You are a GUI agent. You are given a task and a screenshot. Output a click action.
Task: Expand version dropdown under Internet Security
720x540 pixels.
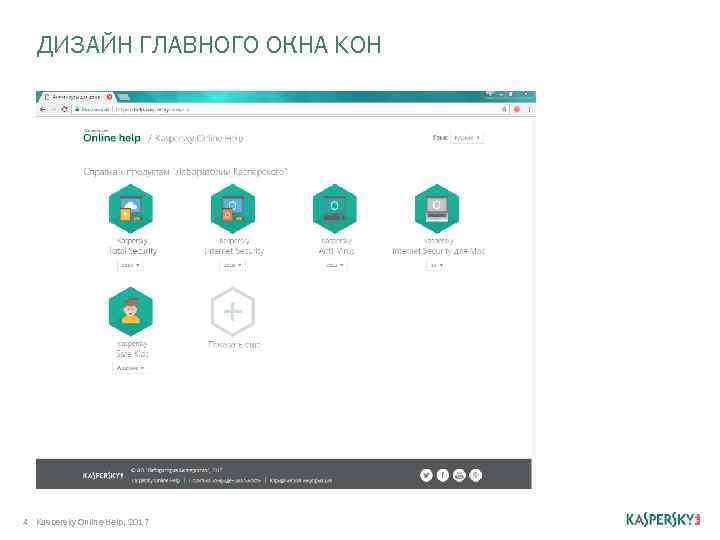pyautogui.click(x=232, y=265)
